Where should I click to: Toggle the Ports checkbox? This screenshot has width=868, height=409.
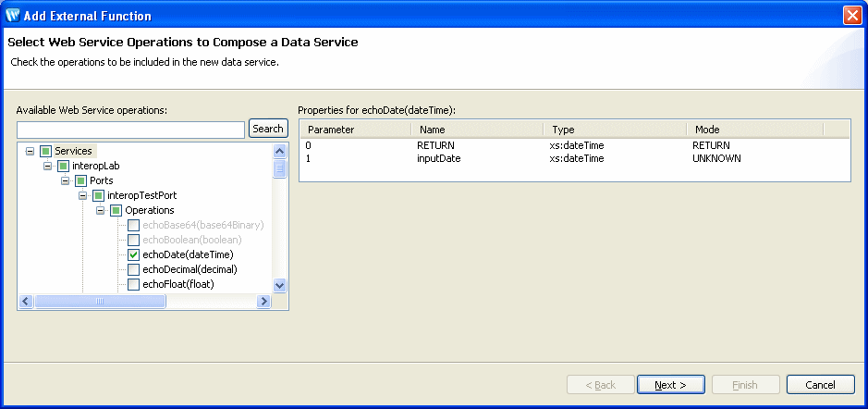80,181
